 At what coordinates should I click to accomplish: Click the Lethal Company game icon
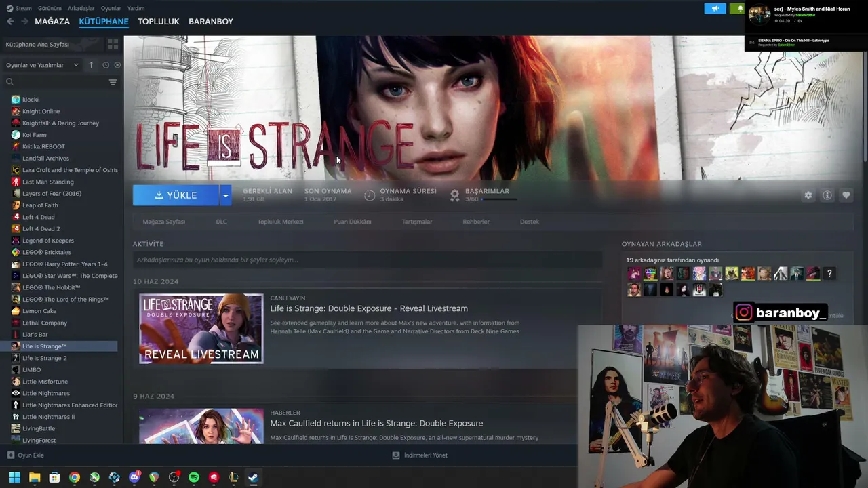[x=16, y=323]
